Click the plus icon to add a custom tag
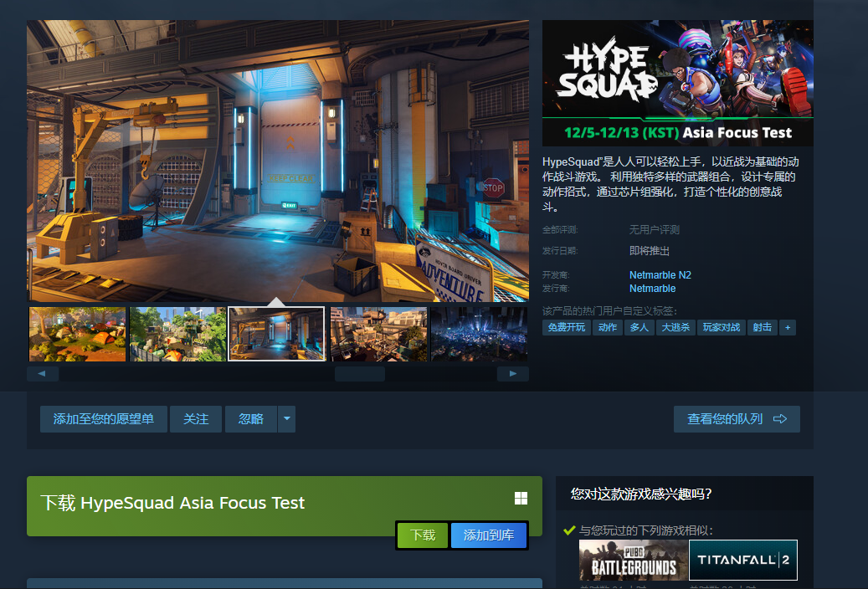Image resolution: width=868 pixels, height=589 pixels. [787, 327]
